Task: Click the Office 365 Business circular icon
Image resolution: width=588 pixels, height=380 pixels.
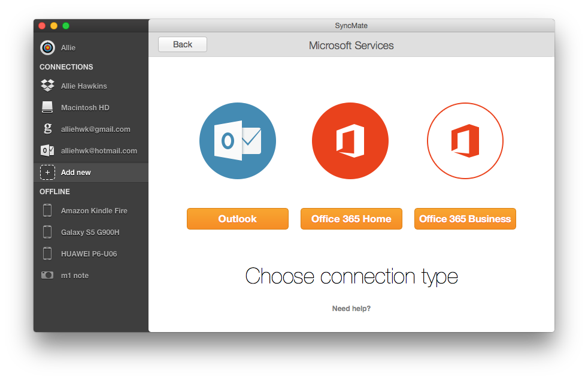Action: click(465, 140)
